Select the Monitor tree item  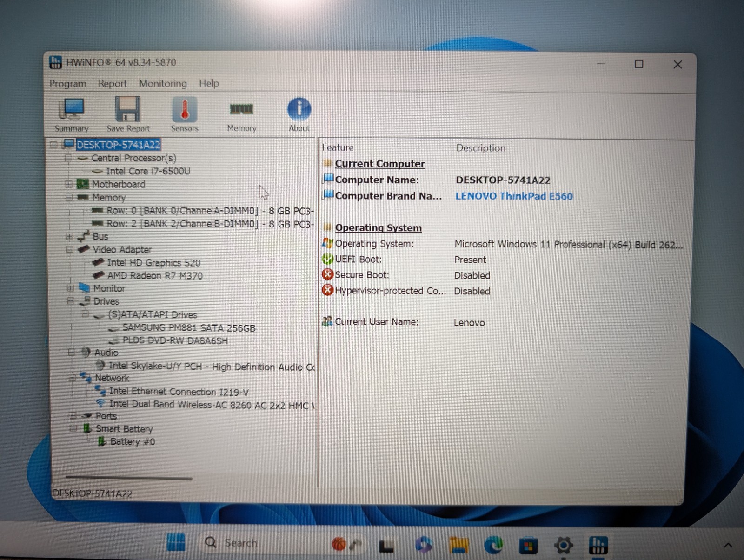click(109, 288)
